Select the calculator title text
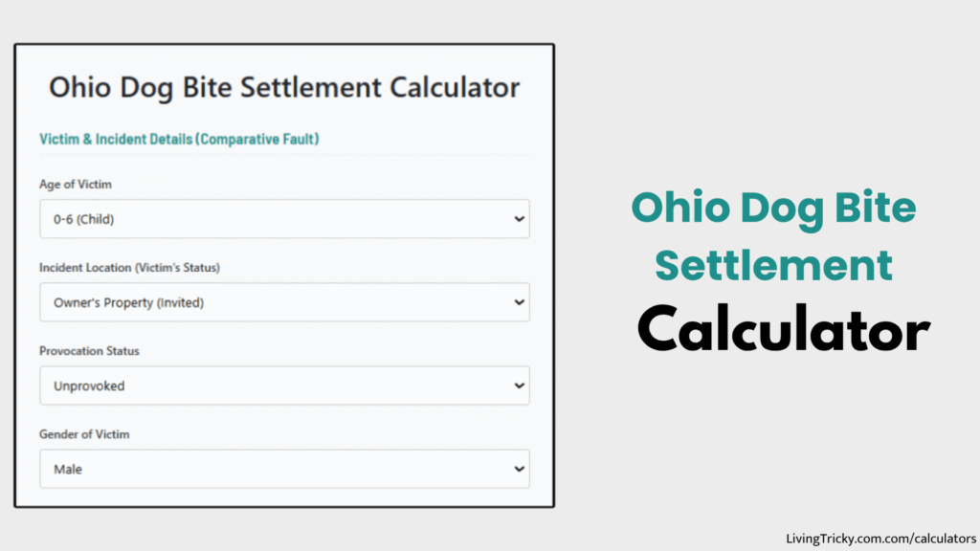This screenshot has width=980, height=551. pyautogui.click(x=283, y=87)
